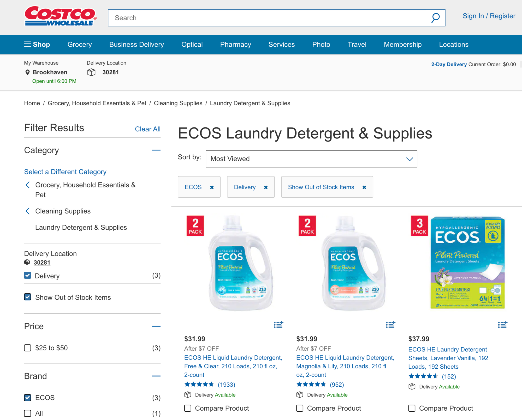Open Sign In / Register link

[489, 16]
